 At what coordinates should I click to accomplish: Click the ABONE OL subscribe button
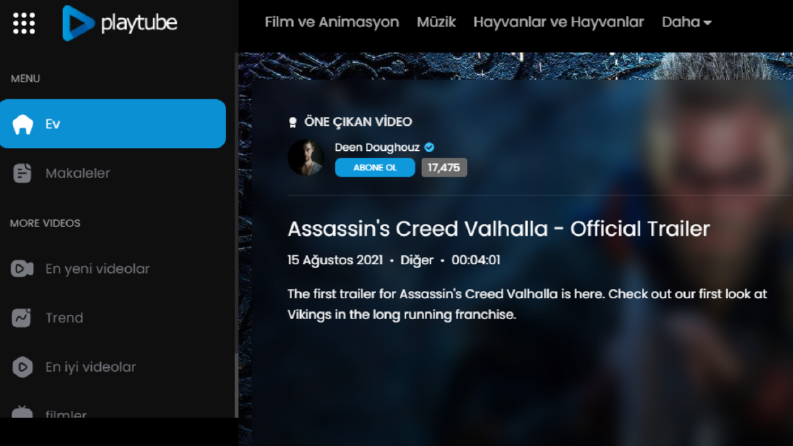[375, 167]
